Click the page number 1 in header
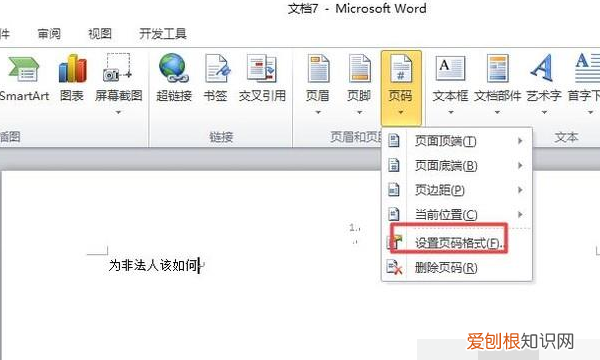Viewport: 600px width, 360px height. [x=352, y=228]
